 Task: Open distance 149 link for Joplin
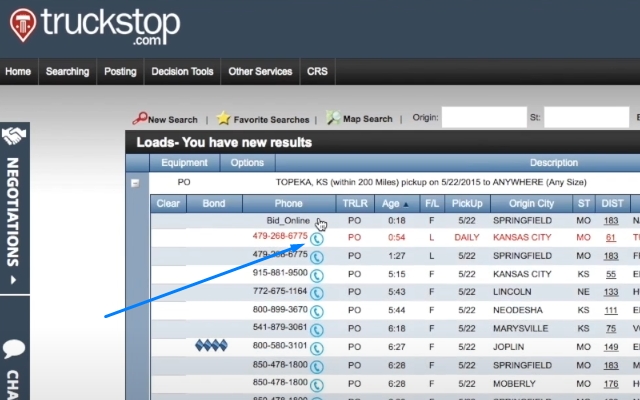pos(611,347)
